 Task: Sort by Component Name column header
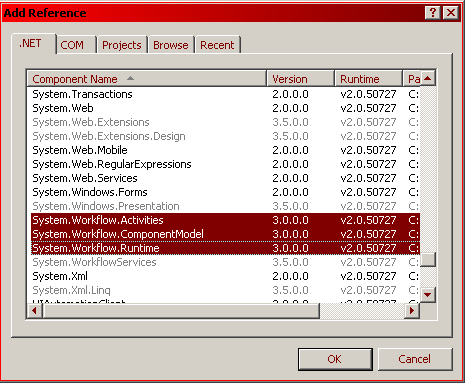pos(147,79)
